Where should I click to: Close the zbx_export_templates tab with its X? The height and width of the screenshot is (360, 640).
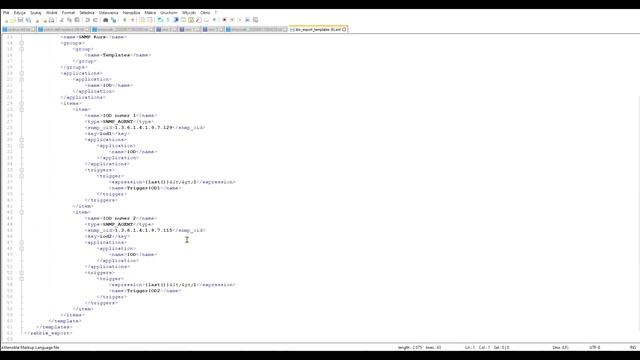click(x=344, y=29)
